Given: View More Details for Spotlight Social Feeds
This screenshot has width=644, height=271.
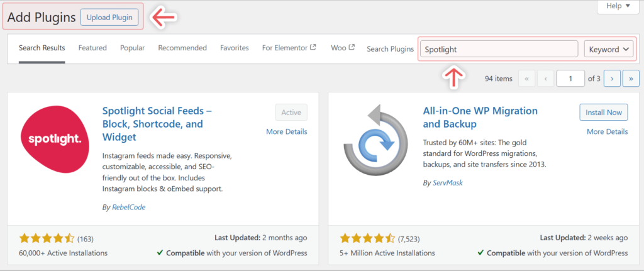Looking at the screenshot, I should (x=287, y=132).
